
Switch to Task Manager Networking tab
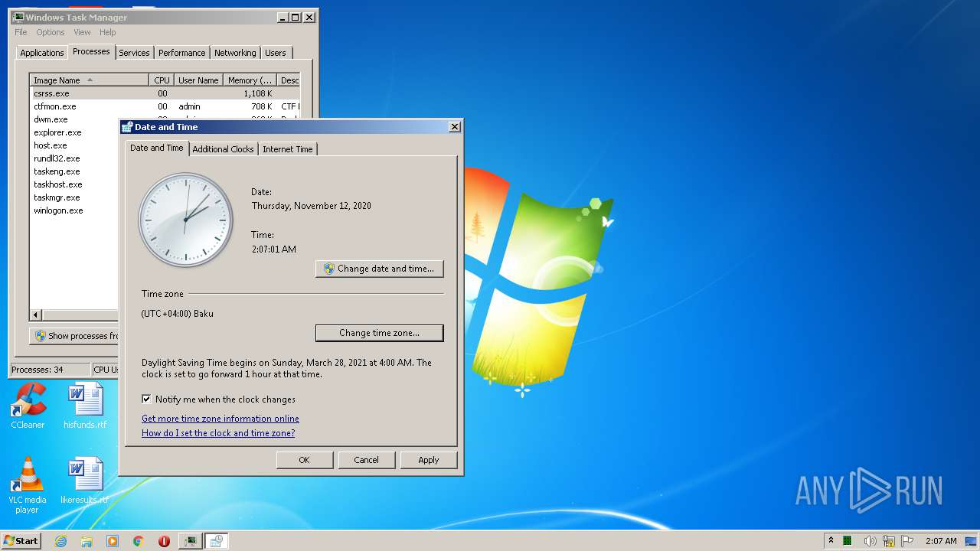[235, 53]
